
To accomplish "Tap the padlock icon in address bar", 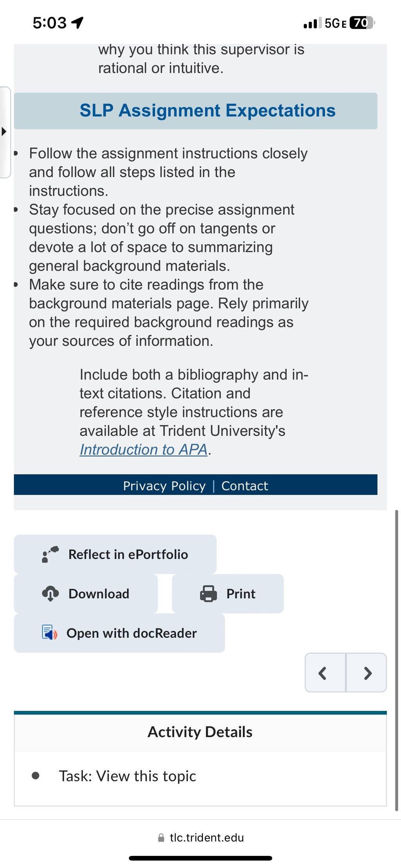I will click(161, 837).
